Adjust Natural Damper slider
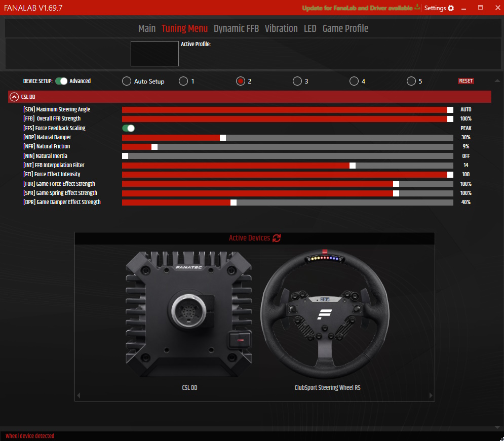 [288, 138]
